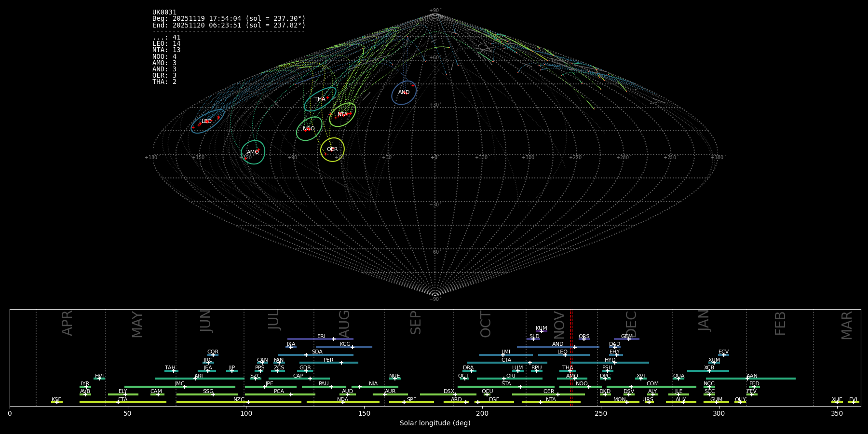
Task: Click the QUA shower peak marker
Action: click(x=678, y=379)
